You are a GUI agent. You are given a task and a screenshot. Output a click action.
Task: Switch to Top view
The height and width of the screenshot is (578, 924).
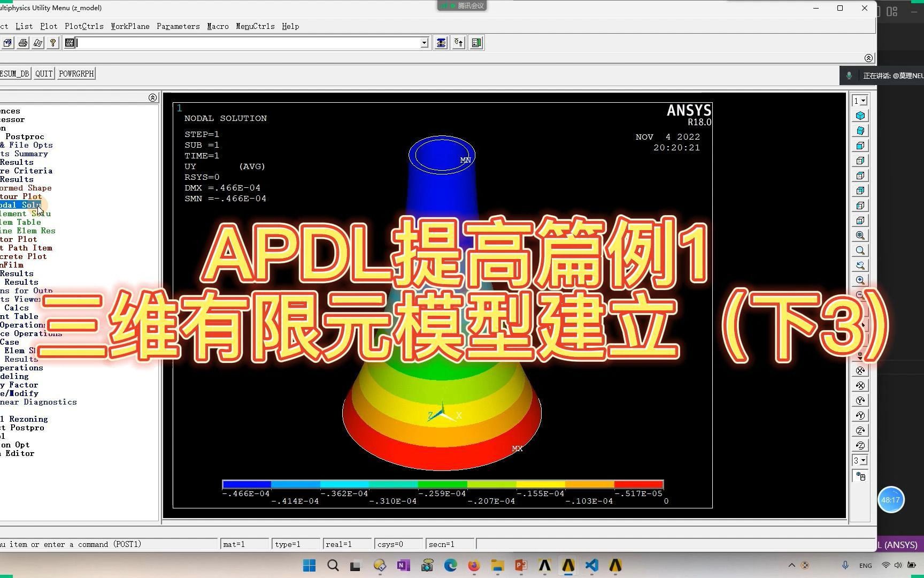860,176
